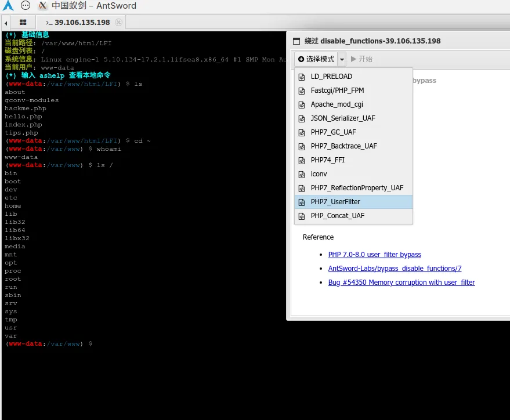Click file icon beside PHP7_GC_UAF
This screenshot has width=510, height=420.
(302, 133)
